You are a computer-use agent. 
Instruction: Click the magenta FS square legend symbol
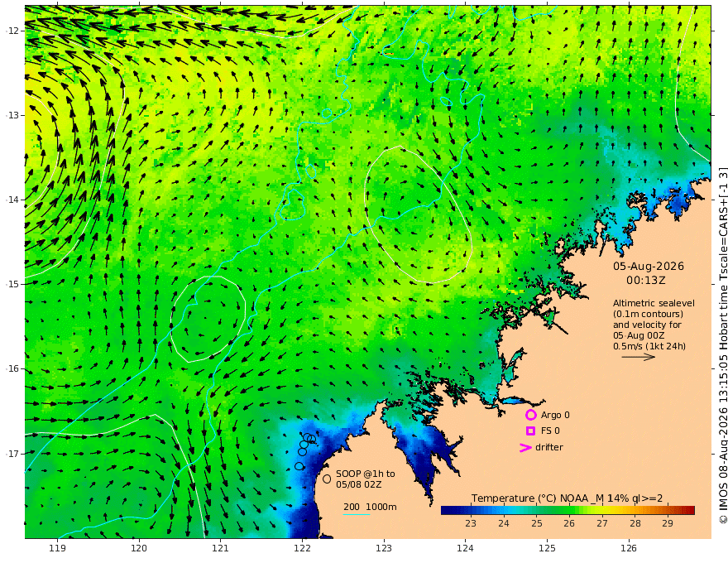point(530,431)
